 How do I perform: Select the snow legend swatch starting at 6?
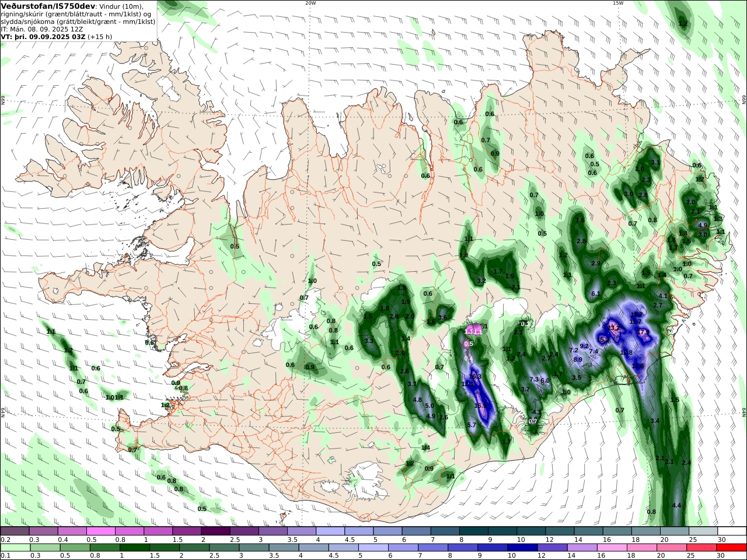(417, 531)
